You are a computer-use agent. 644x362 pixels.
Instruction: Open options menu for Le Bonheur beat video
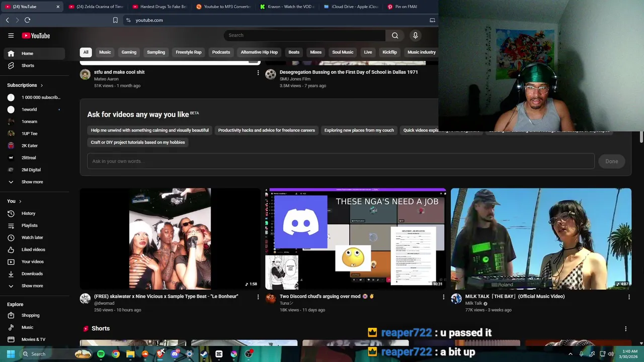click(x=258, y=297)
